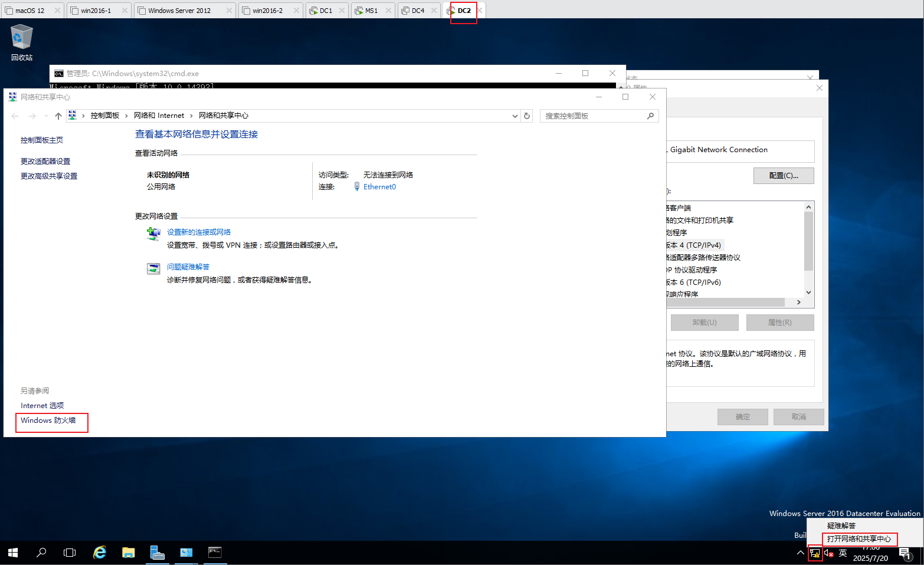
Task: Expand breadcrumb after 控制面板
Action: 126,116
